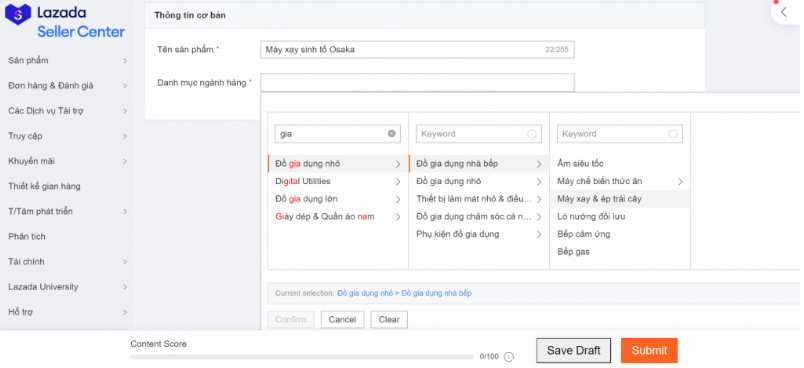
Task: Expand Hỗ trợ sidebar menu
Action: [x=67, y=312]
